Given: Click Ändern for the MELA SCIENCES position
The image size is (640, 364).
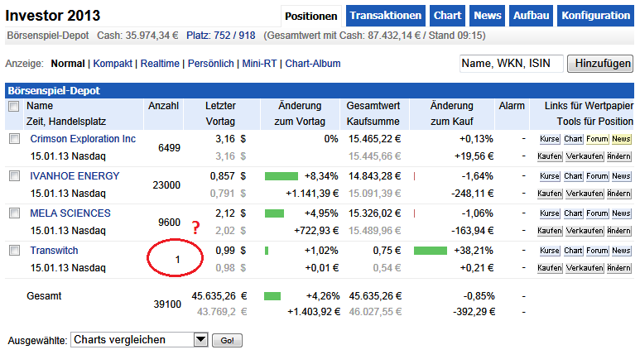Looking at the screenshot, I should (618, 230).
